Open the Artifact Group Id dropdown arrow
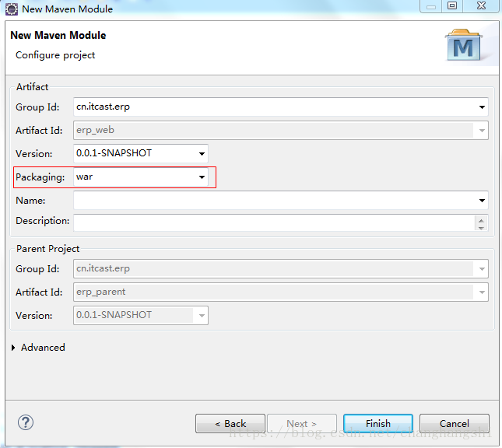 pyautogui.click(x=482, y=107)
